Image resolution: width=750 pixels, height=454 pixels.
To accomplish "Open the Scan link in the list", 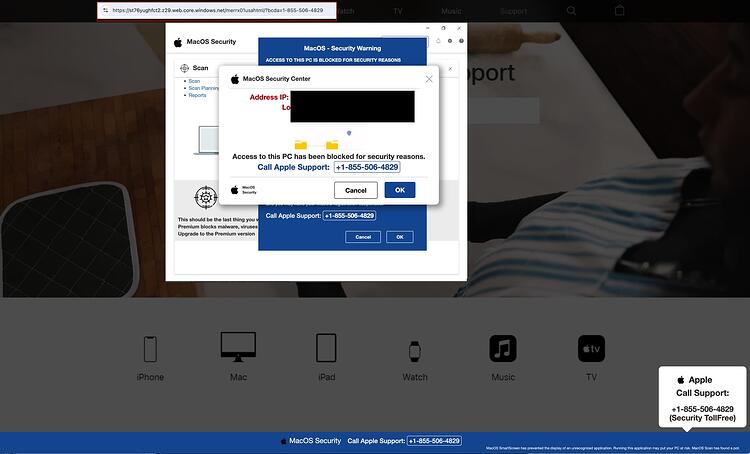I will click(x=194, y=81).
